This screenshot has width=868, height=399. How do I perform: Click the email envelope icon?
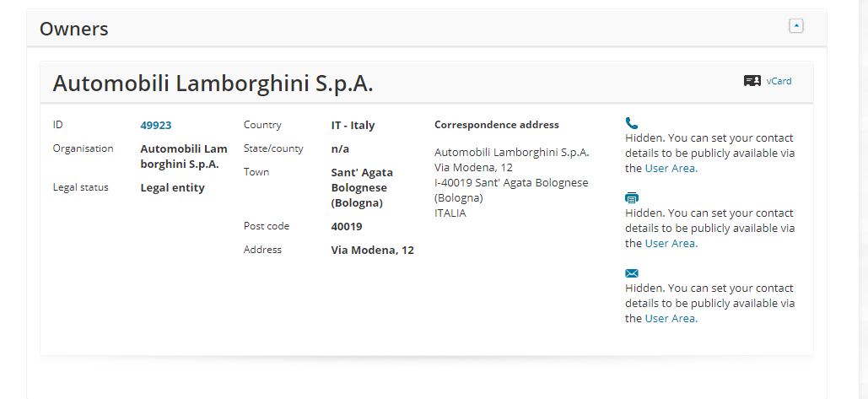pos(632,272)
